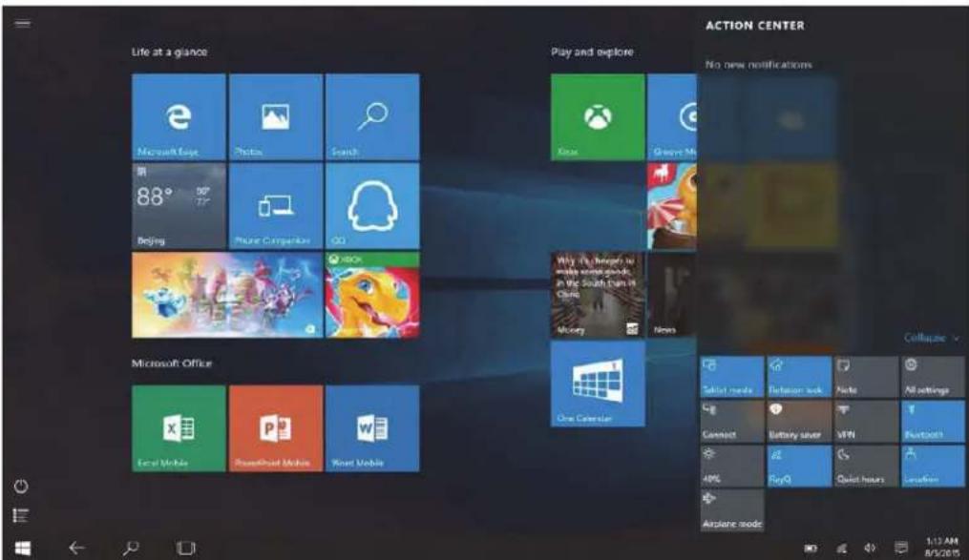Open the green Xbox tile

[598, 117]
